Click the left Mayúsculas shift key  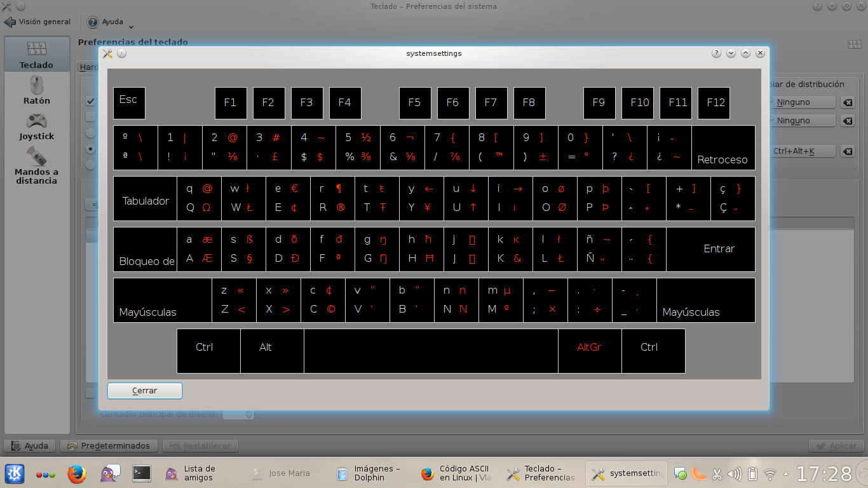pos(163,300)
